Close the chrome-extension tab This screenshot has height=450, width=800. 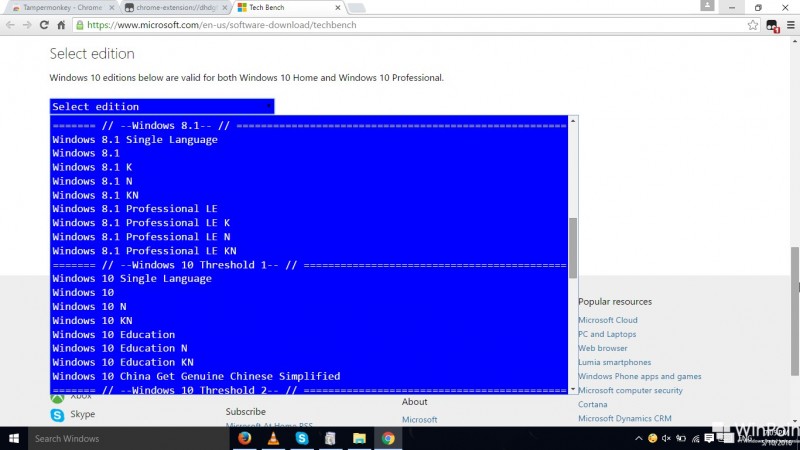tap(224, 8)
